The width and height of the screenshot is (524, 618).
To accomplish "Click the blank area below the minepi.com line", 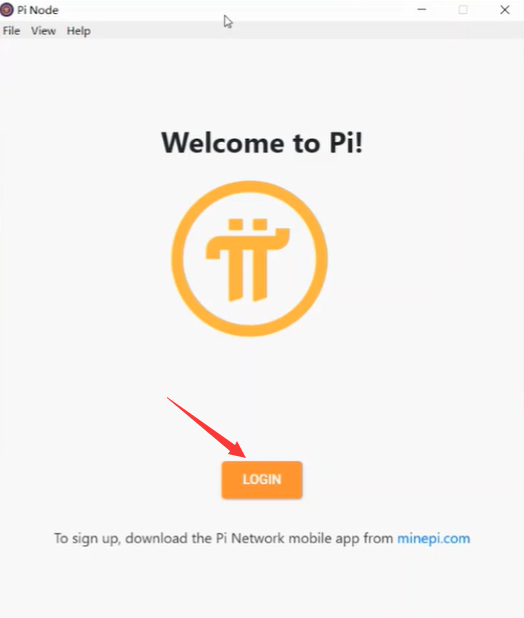I will [x=262, y=583].
